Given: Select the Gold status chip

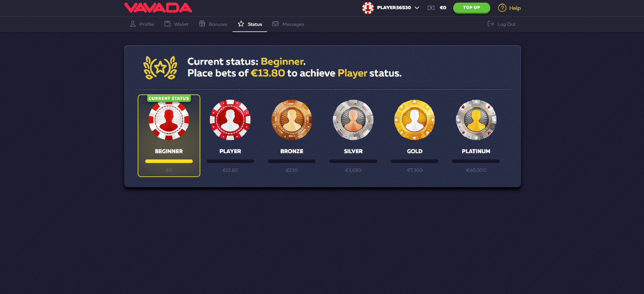Looking at the screenshot, I should click(415, 120).
